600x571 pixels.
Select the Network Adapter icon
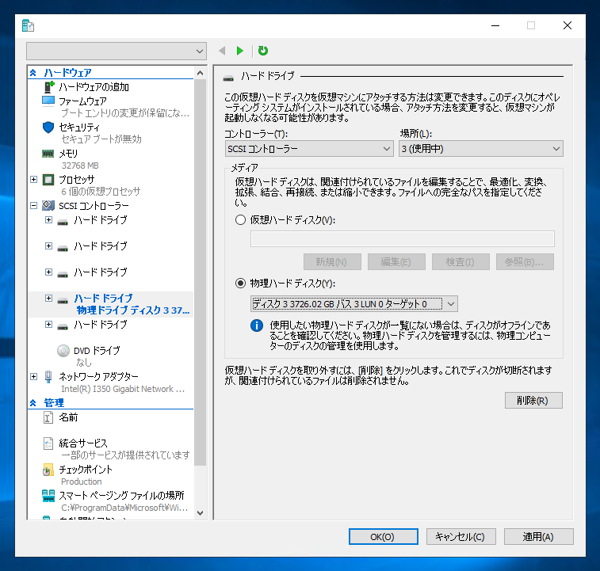(x=48, y=377)
